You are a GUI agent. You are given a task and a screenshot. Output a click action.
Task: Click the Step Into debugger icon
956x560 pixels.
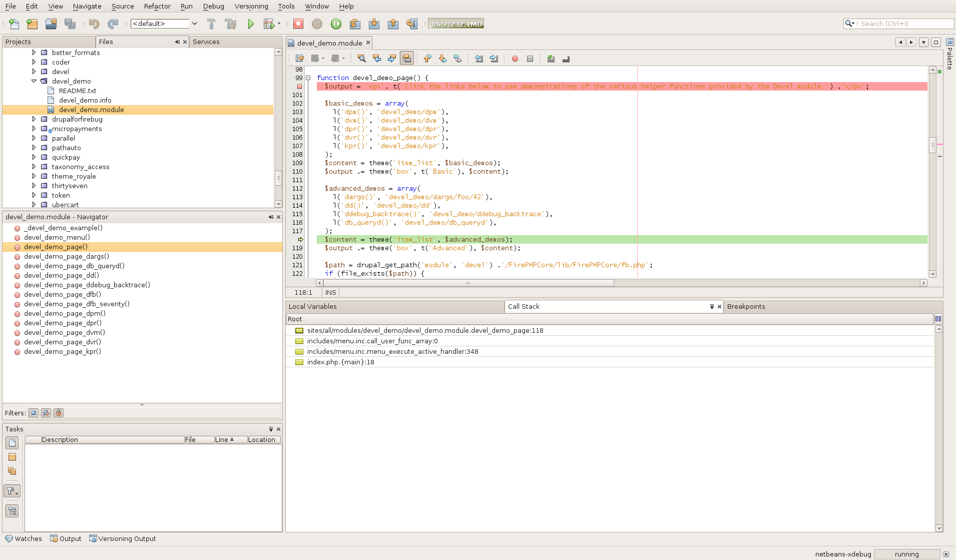click(x=374, y=24)
